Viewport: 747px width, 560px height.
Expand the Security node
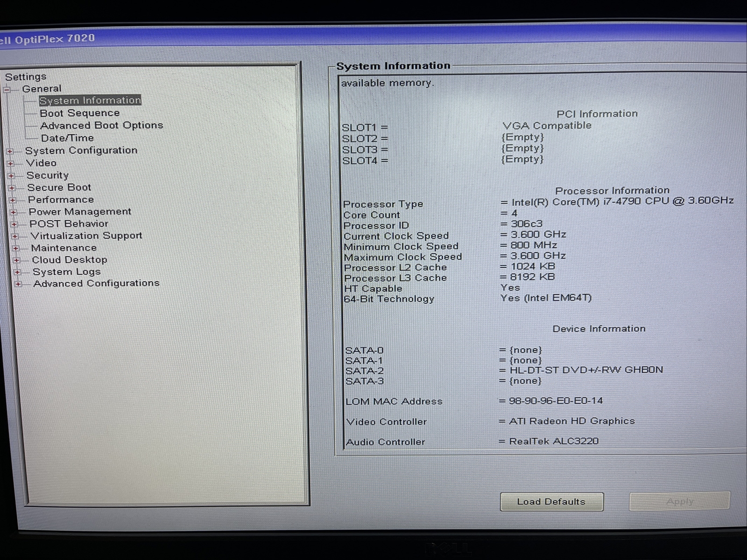coord(11,176)
